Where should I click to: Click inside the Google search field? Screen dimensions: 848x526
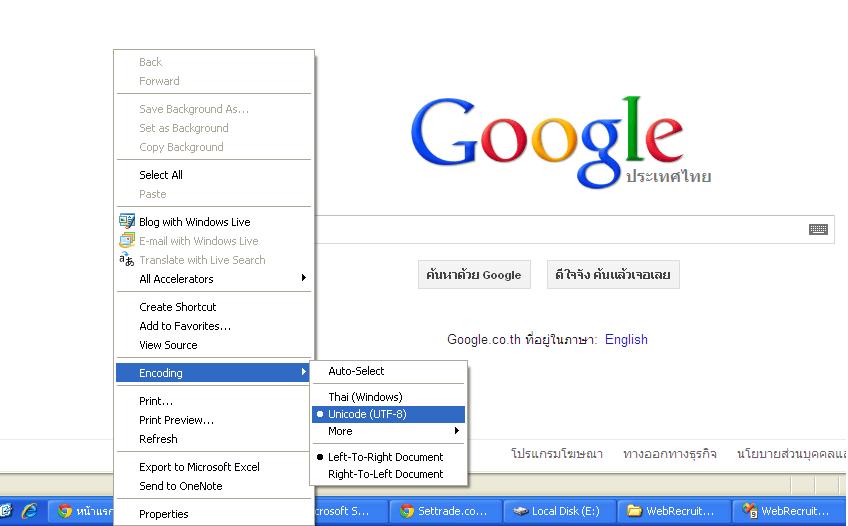tap(560, 229)
